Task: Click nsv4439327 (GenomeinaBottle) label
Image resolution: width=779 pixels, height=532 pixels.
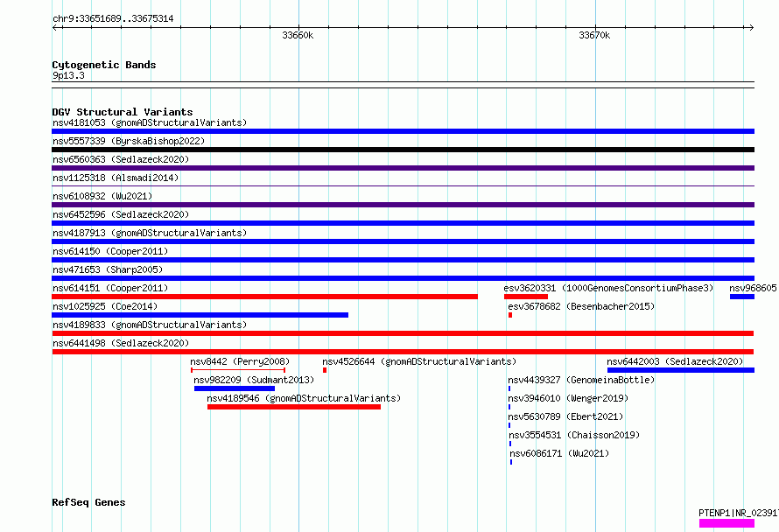Action: point(581,380)
